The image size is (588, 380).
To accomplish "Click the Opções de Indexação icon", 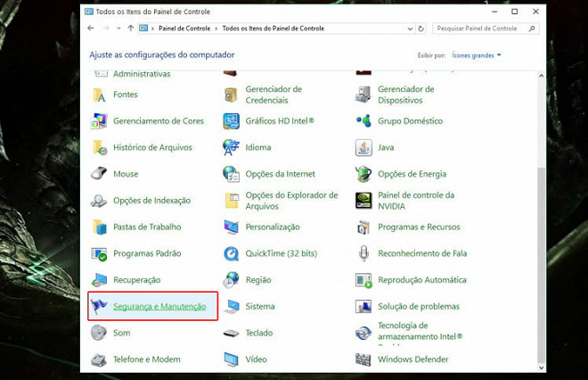I will coord(100,201).
